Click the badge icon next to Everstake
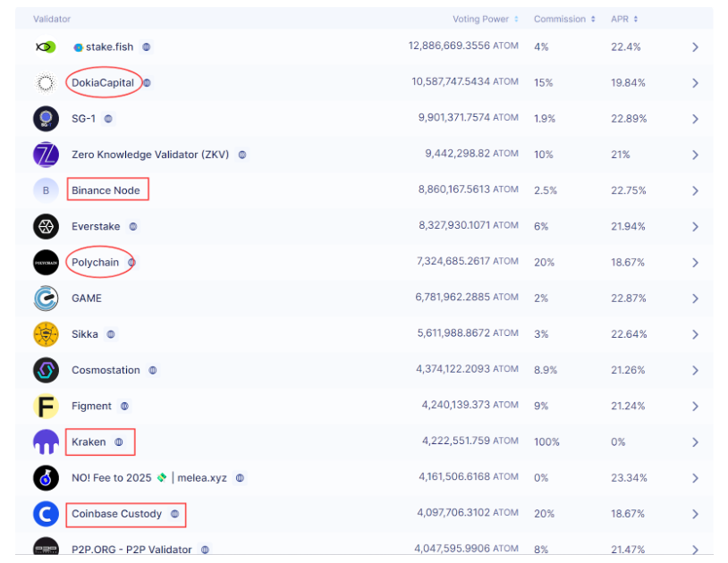Viewport: 728px width, 563px height. [133, 226]
